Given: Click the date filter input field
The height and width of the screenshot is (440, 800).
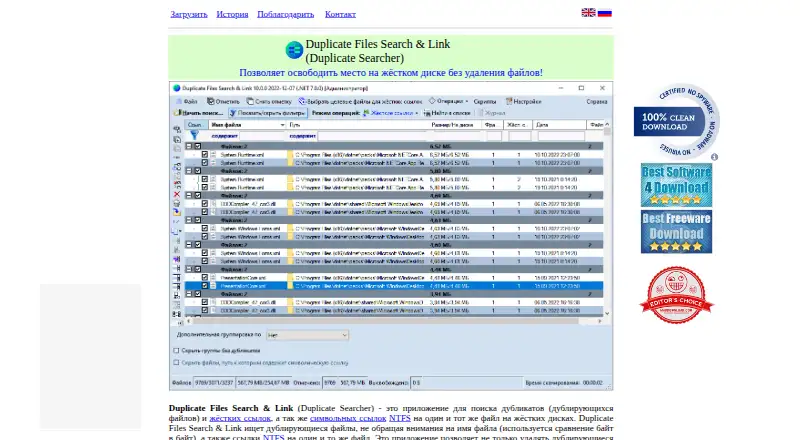Looking at the screenshot, I should [561, 136].
